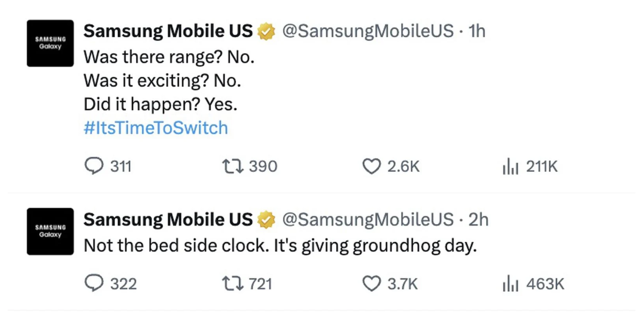644x312 pixels.
Task: Retweet the bed side clock tweet
Action: [x=247, y=284]
